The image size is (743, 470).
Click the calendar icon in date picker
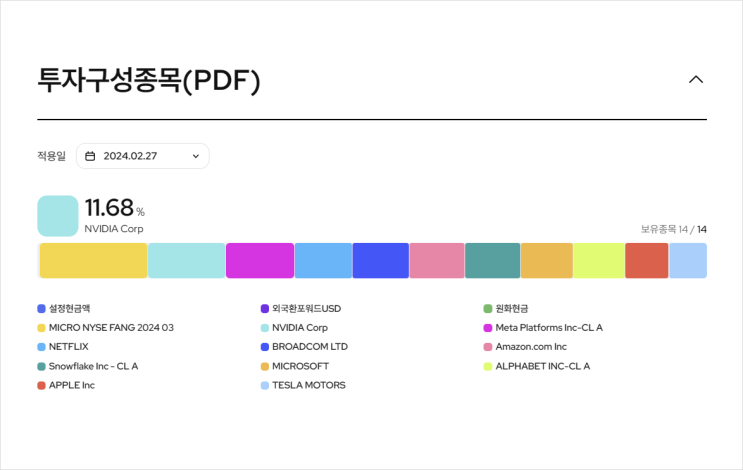[90, 156]
